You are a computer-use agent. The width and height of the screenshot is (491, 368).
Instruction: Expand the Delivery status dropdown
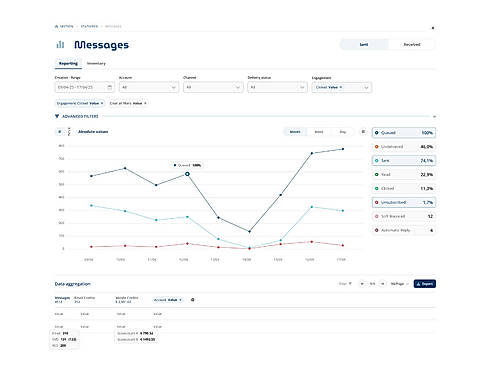click(x=277, y=87)
